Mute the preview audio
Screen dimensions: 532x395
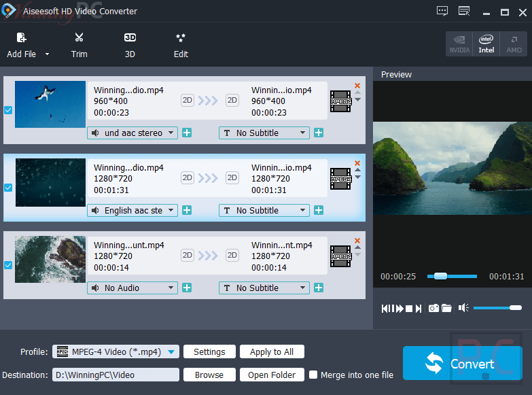click(x=463, y=308)
